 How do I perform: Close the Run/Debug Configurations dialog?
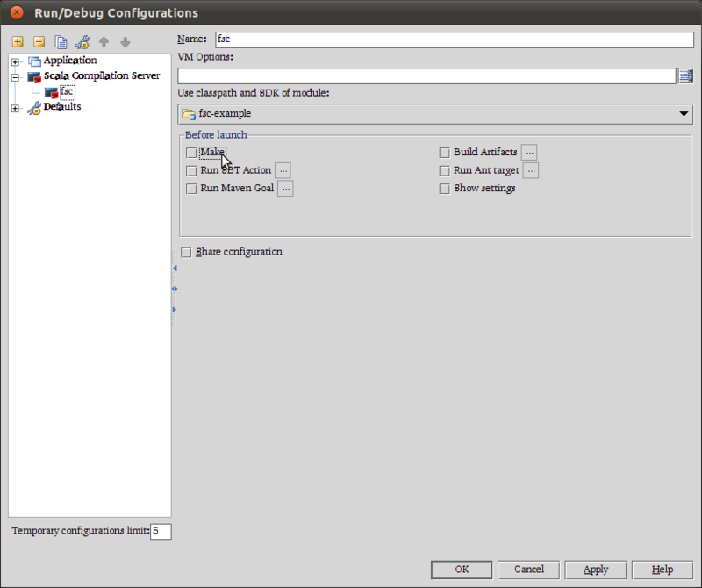17,12
